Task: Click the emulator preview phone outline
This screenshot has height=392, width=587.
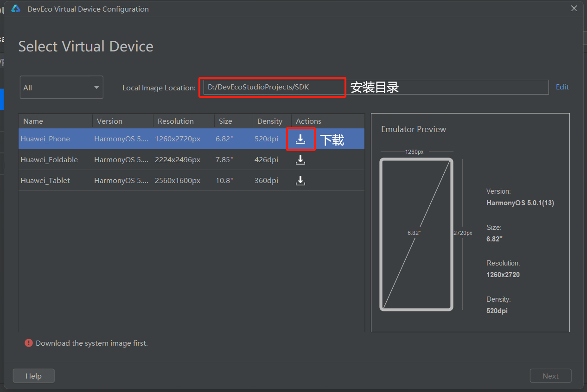Action: 416,234
